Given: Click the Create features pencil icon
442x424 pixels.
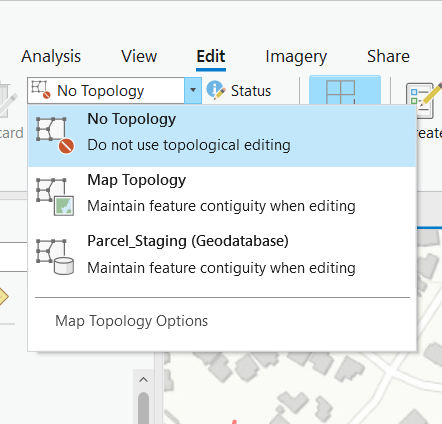Looking at the screenshot, I should 423,99.
